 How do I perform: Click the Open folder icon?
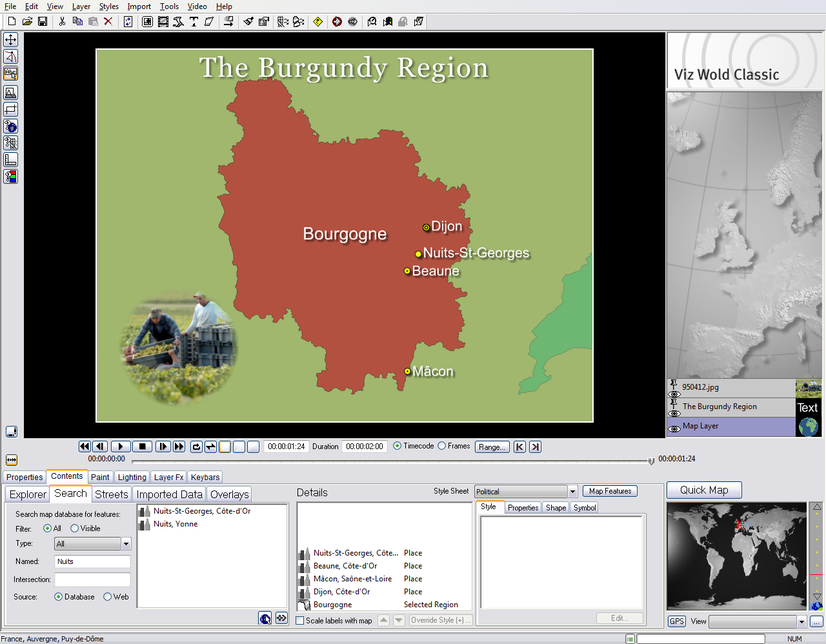27,21
